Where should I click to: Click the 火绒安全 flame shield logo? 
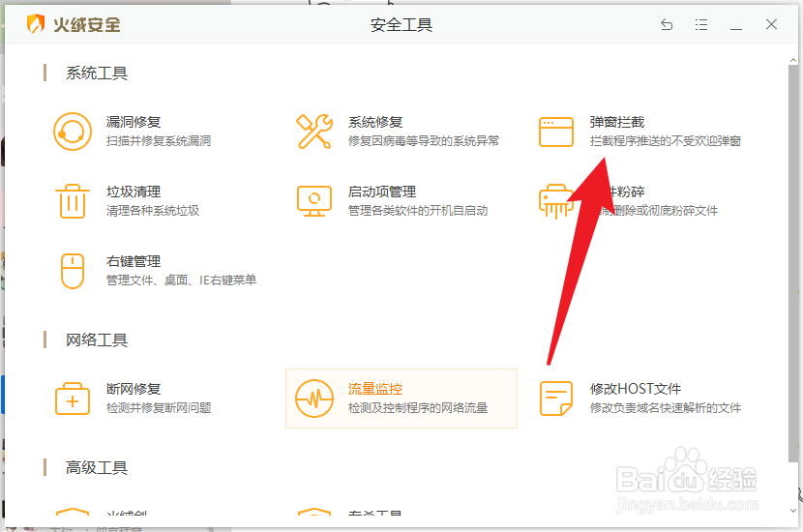click(36, 24)
